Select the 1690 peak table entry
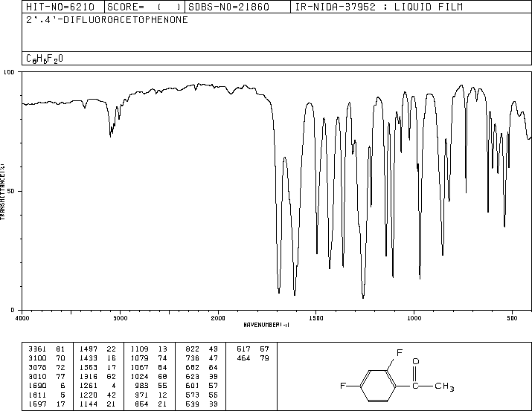This screenshot has height=411, width=532. pos(47,386)
